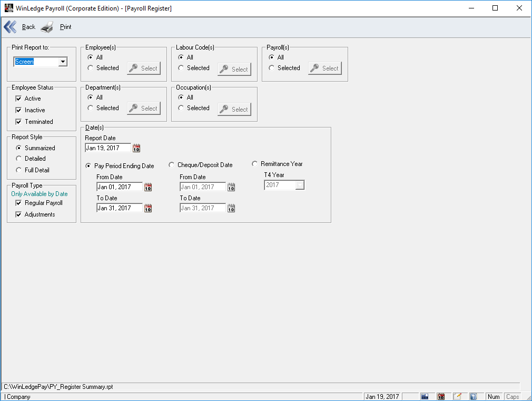Click the printer icon in the toolbar

(x=47, y=27)
